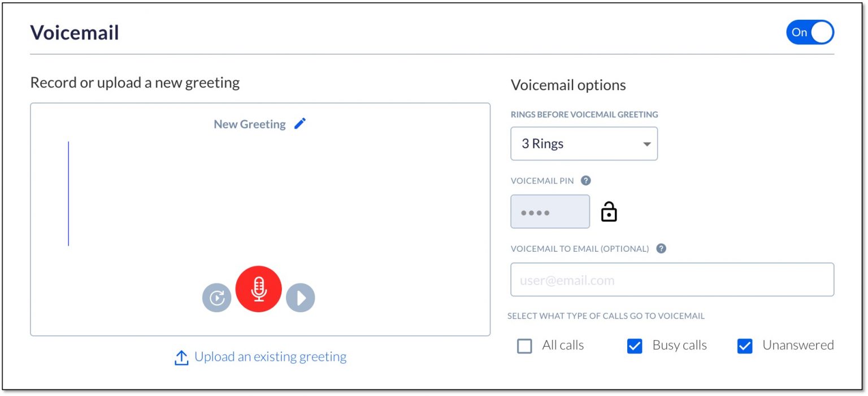Open the rings before voicemail dropdown
The height and width of the screenshot is (396, 868).
tap(584, 143)
